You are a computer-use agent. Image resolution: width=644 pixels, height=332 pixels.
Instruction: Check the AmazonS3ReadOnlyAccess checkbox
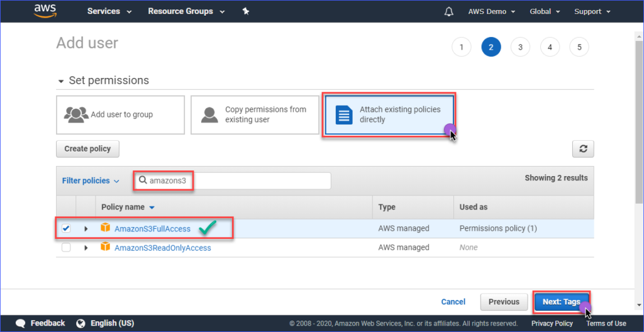click(x=65, y=247)
